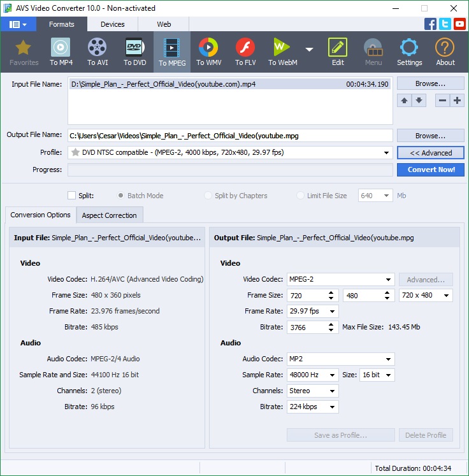Add input file with plus button

[x=457, y=101]
